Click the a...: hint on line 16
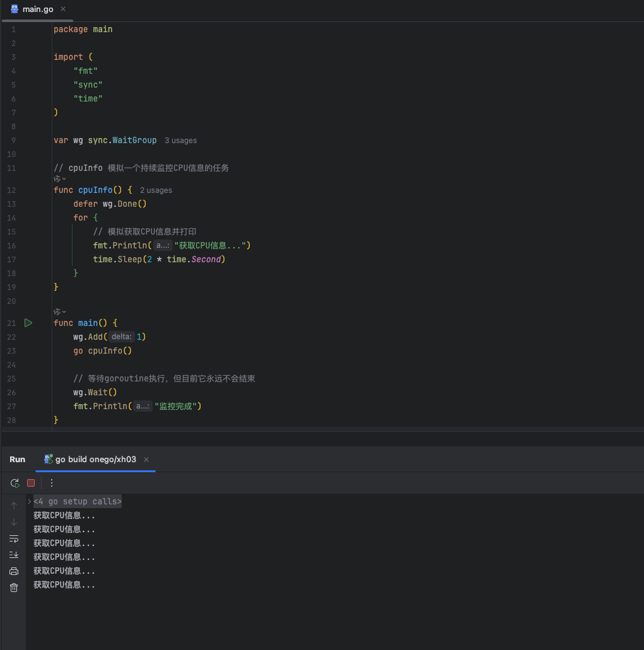The width and height of the screenshot is (644, 650). pyautogui.click(x=163, y=245)
